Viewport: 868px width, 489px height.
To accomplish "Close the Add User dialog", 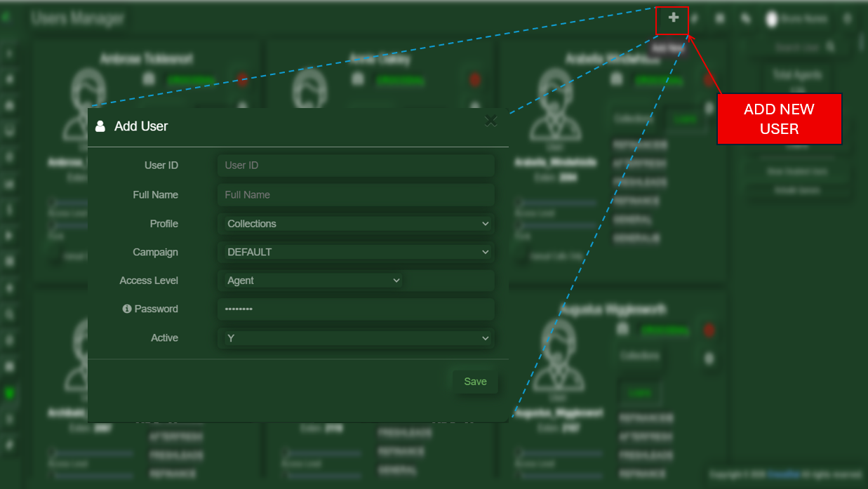I will click(490, 121).
